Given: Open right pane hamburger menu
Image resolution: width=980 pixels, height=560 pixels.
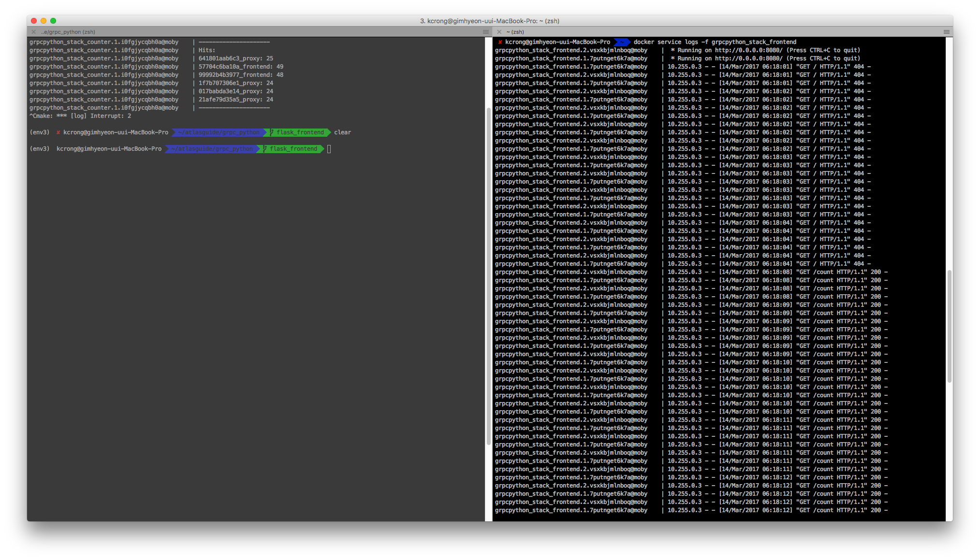Looking at the screenshot, I should 946,32.
